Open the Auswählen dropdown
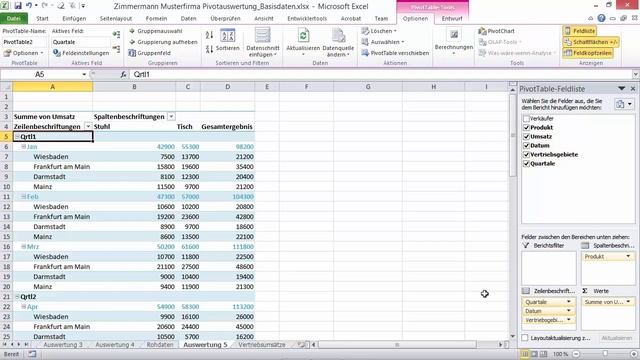 (x=383, y=42)
